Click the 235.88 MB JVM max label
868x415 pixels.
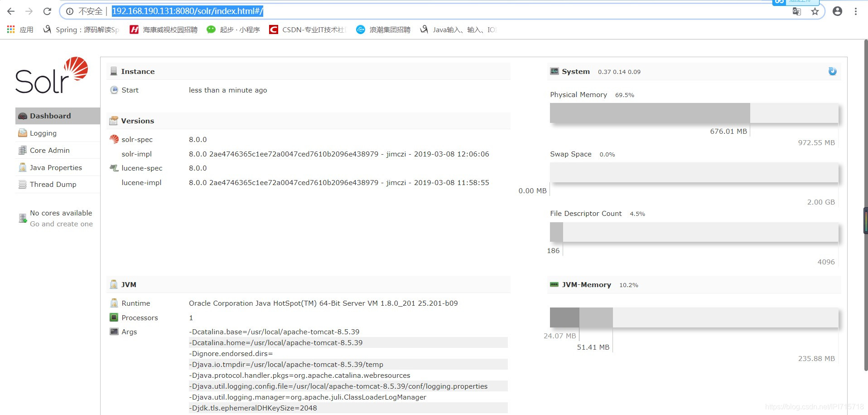coord(816,358)
